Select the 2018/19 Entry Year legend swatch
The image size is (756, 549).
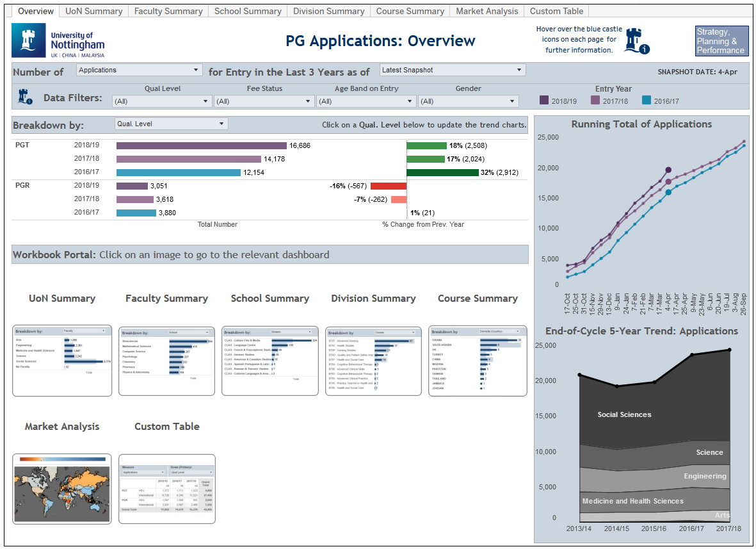pyautogui.click(x=545, y=101)
